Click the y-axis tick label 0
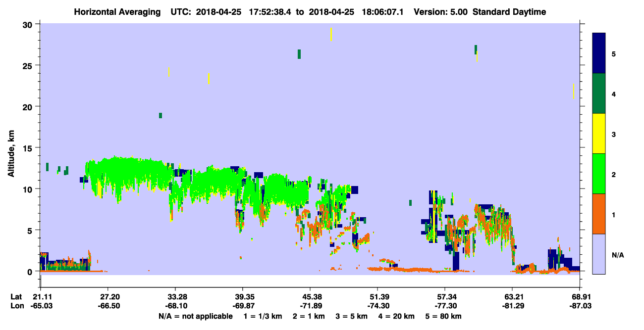Screen dimensions: 644x330 [31, 271]
